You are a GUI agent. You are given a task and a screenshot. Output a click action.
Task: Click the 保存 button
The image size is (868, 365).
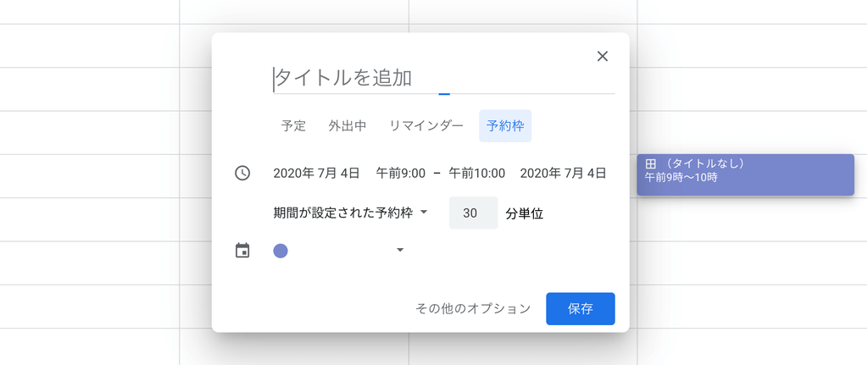tap(580, 308)
